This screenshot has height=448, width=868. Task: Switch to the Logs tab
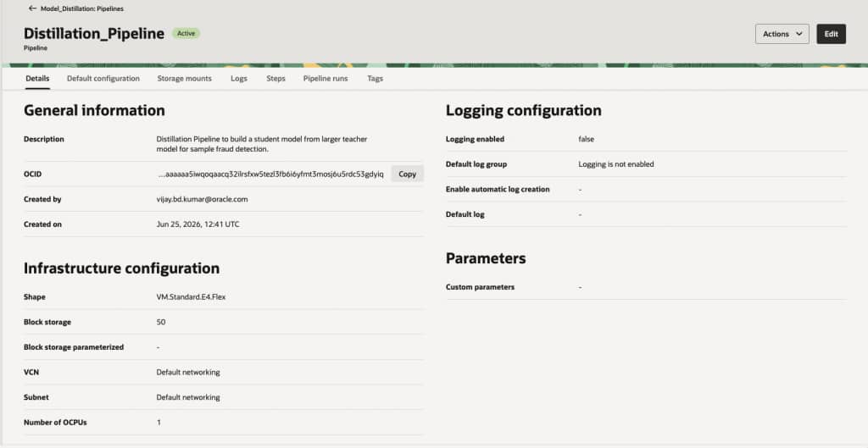point(238,79)
